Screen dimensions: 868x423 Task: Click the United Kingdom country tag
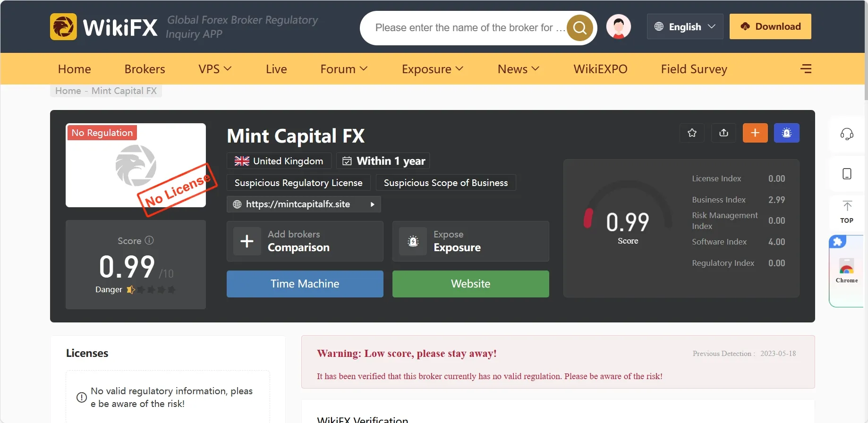[279, 161]
